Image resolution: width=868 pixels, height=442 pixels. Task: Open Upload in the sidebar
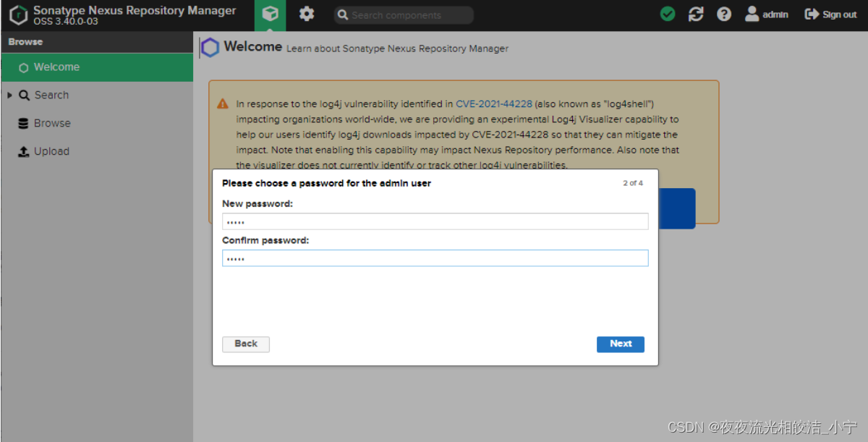[97, 151]
